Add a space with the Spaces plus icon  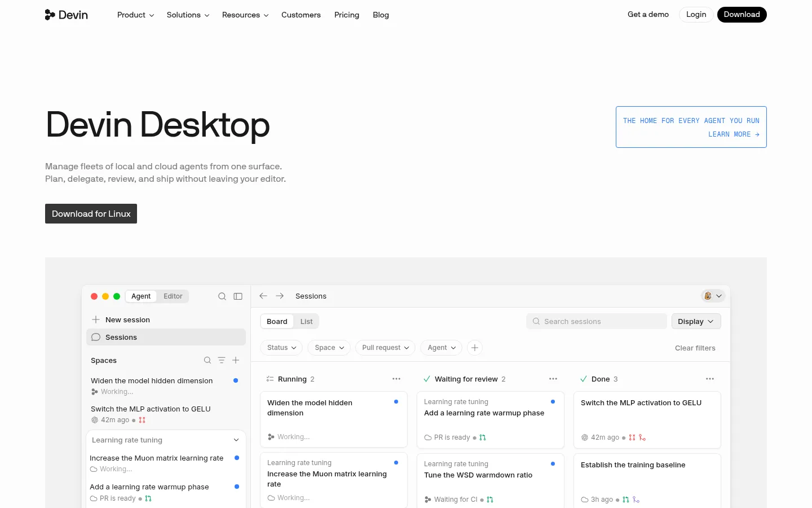coord(236,360)
